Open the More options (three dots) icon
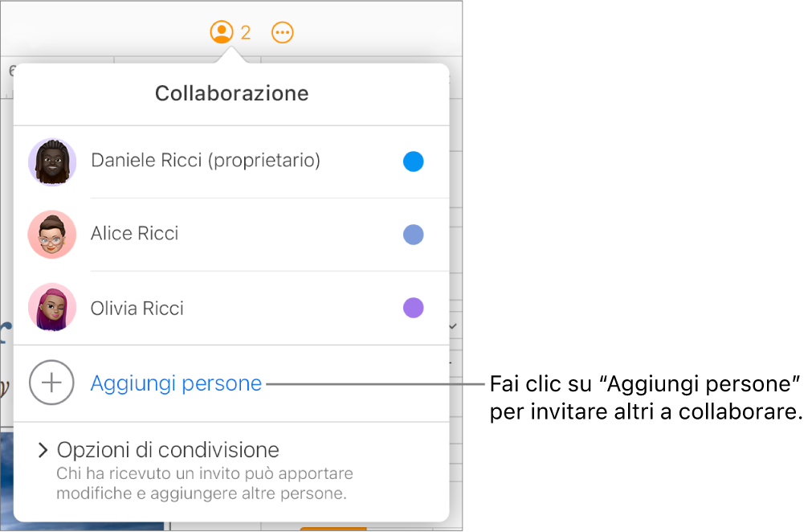Image resolution: width=812 pixels, height=532 pixels. coord(282,32)
